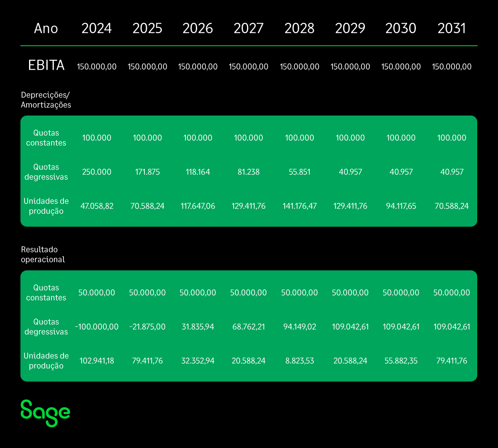The height and width of the screenshot is (448, 498).
Task: Click the 94.117,65 value for 2030
Action: (401, 206)
